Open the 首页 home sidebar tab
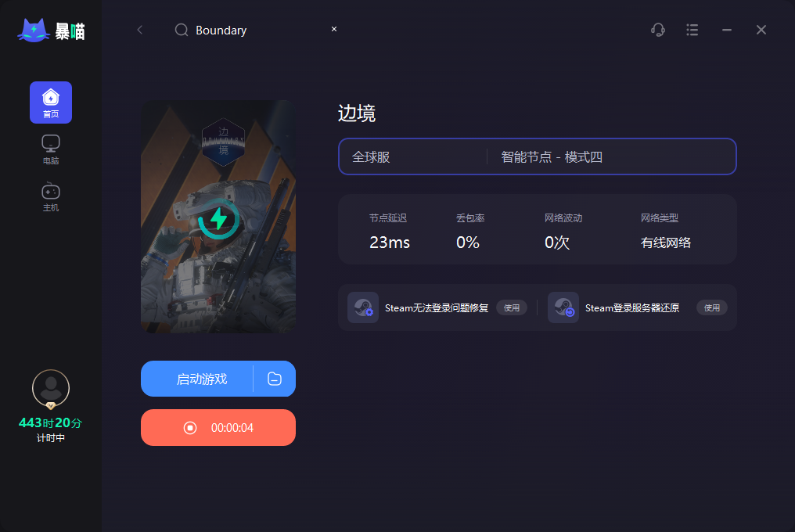 (51, 102)
